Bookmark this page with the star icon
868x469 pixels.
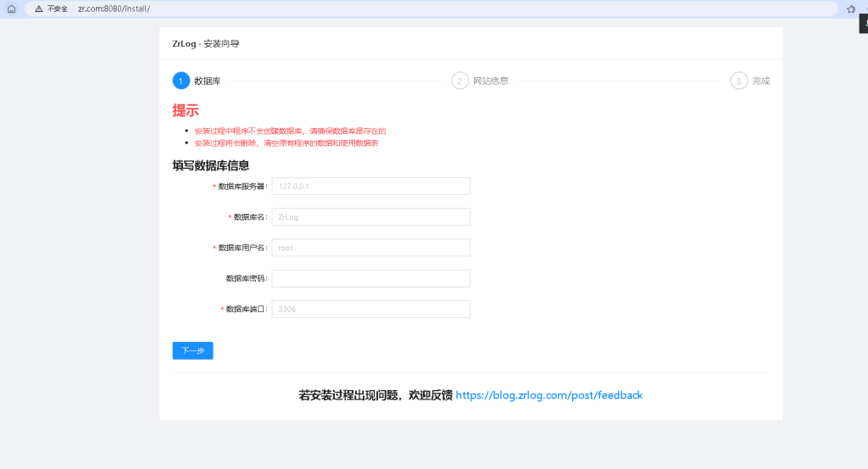(x=850, y=8)
